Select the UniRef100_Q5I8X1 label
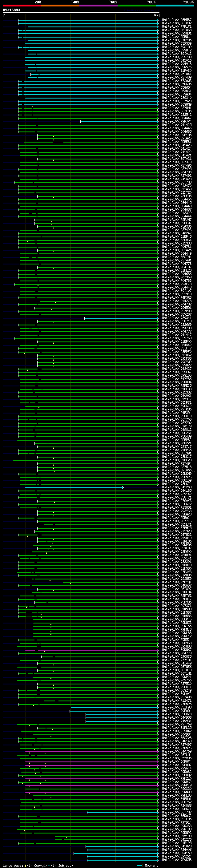Image resolution: width=197 pixels, height=868 pixels. [176, 74]
